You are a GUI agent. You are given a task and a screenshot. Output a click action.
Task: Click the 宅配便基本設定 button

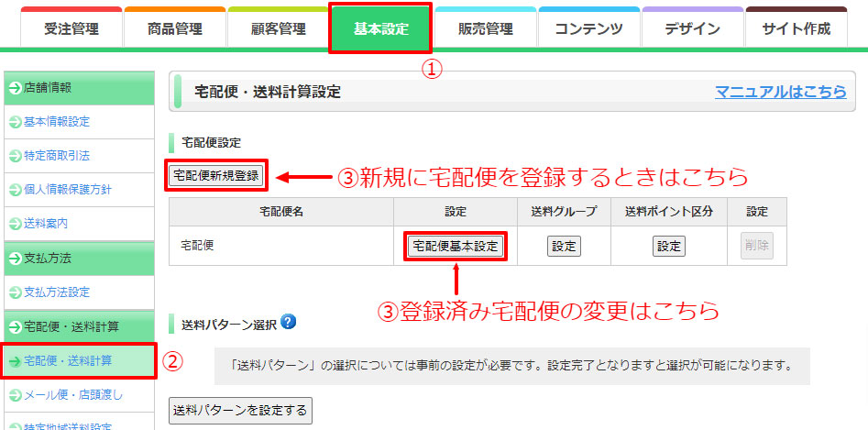(456, 247)
